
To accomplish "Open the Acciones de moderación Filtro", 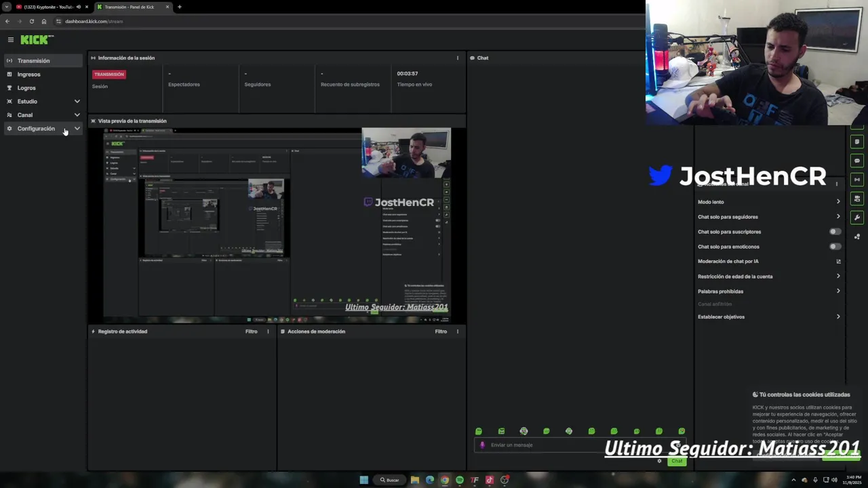I will click(441, 331).
